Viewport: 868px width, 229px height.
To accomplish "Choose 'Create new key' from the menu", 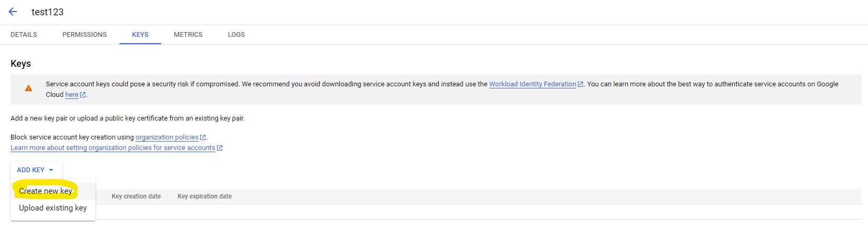I will [45, 191].
